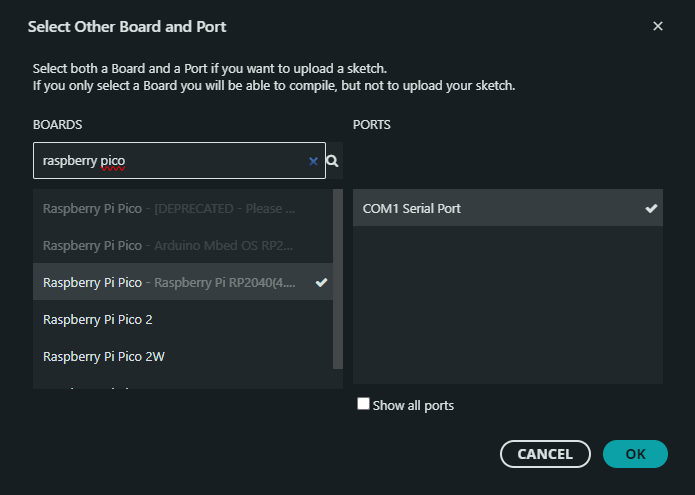Click the magnifier search icon
The height and width of the screenshot is (495, 695).
coord(332,161)
